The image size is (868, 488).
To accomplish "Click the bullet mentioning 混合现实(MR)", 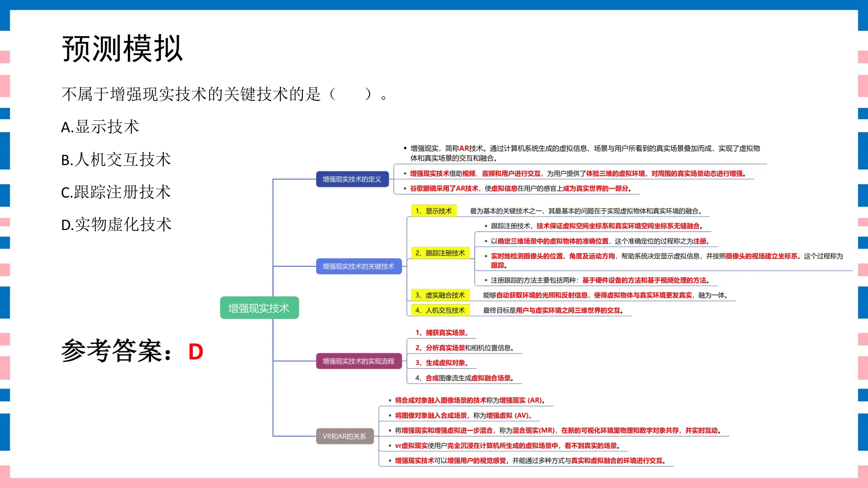I will [x=558, y=430].
